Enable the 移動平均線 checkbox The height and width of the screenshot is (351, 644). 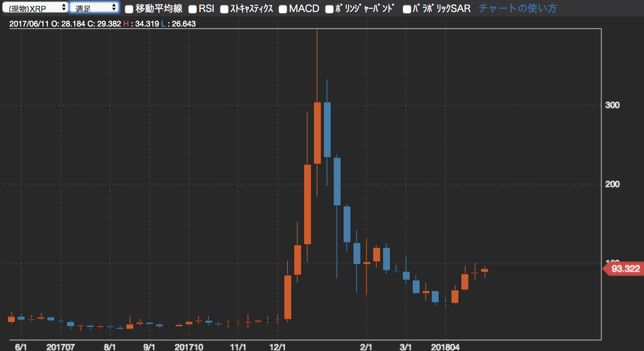(129, 9)
